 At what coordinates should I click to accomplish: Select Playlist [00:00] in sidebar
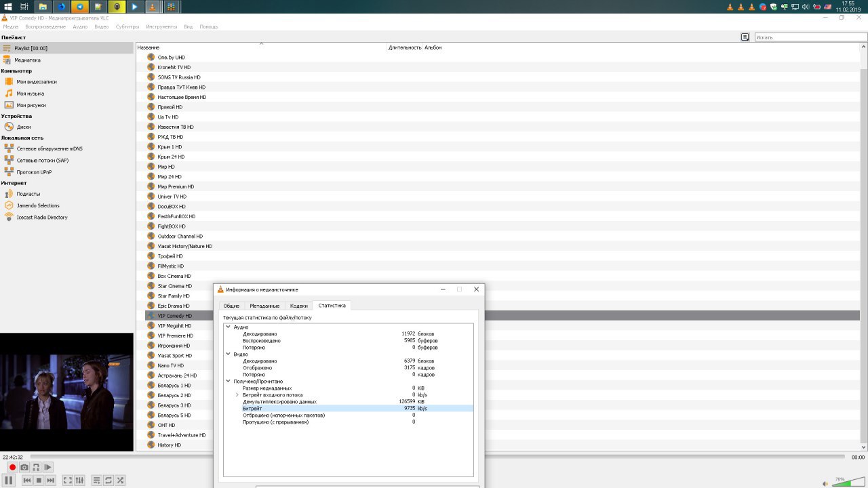pyautogui.click(x=66, y=48)
